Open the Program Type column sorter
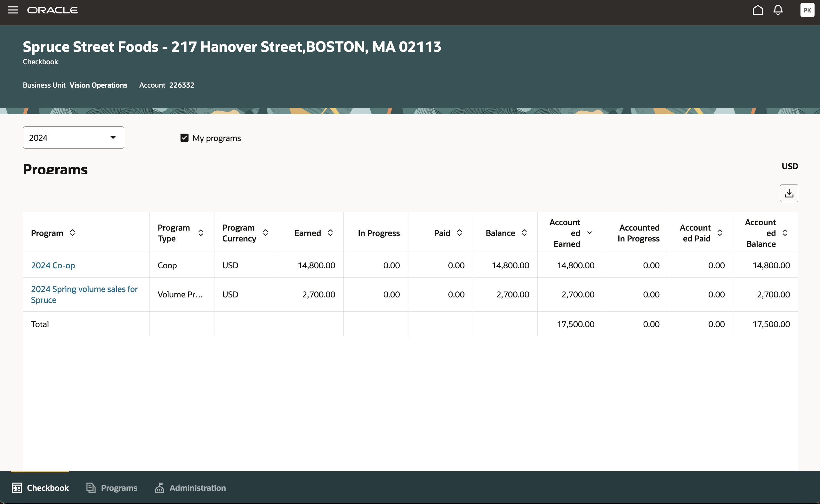The height and width of the screenshot is (504, 820). [201, 233]
